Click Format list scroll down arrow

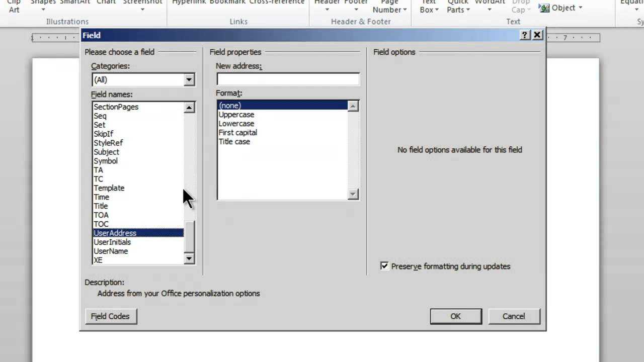[x=353, y=194]
